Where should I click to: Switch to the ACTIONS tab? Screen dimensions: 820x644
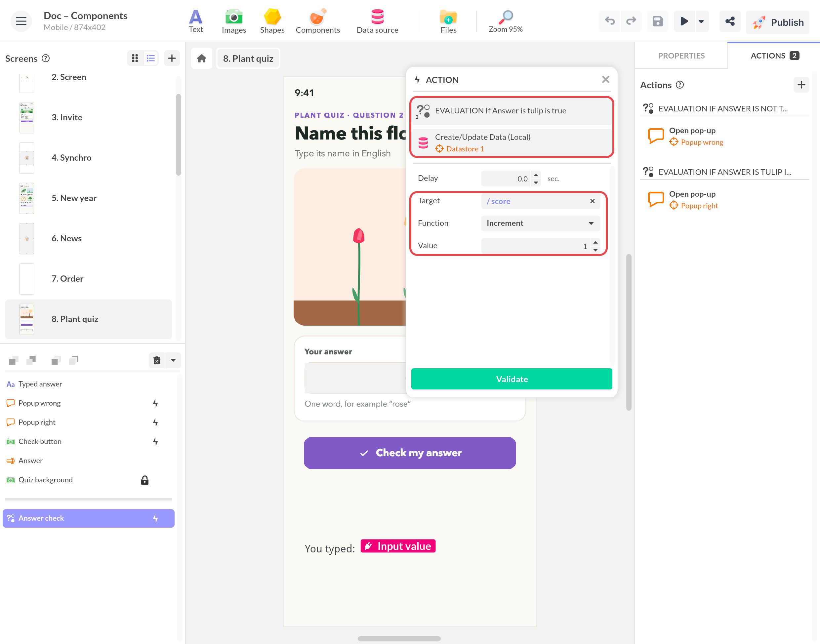click(774, 56)
